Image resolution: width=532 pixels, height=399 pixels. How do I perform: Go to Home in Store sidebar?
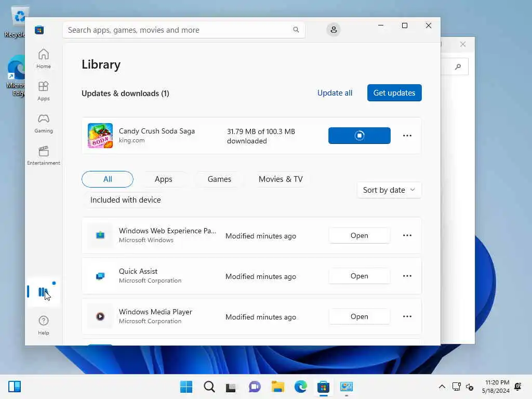tap(44, 59)
